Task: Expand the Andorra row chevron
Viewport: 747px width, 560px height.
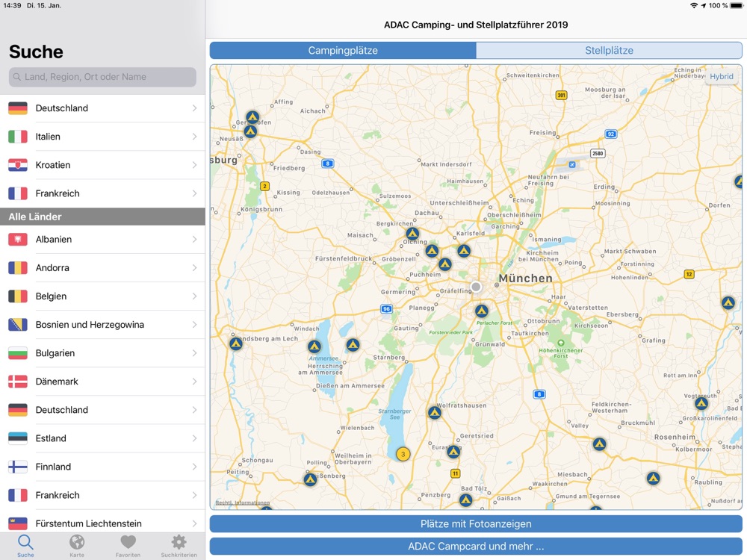Action: tap(194, 267)
